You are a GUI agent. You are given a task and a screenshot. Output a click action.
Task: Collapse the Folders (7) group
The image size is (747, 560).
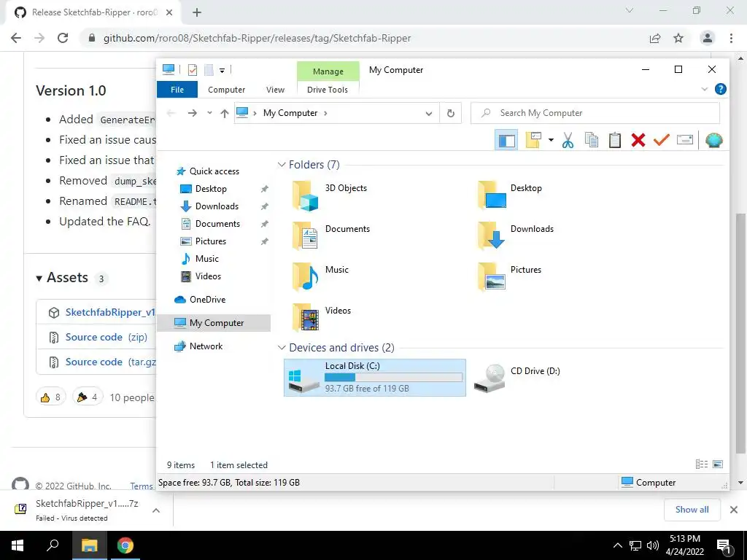(282, 165)
